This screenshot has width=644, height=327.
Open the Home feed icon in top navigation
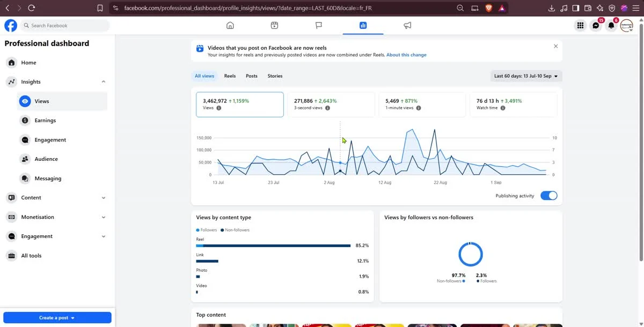pos(230,25)
